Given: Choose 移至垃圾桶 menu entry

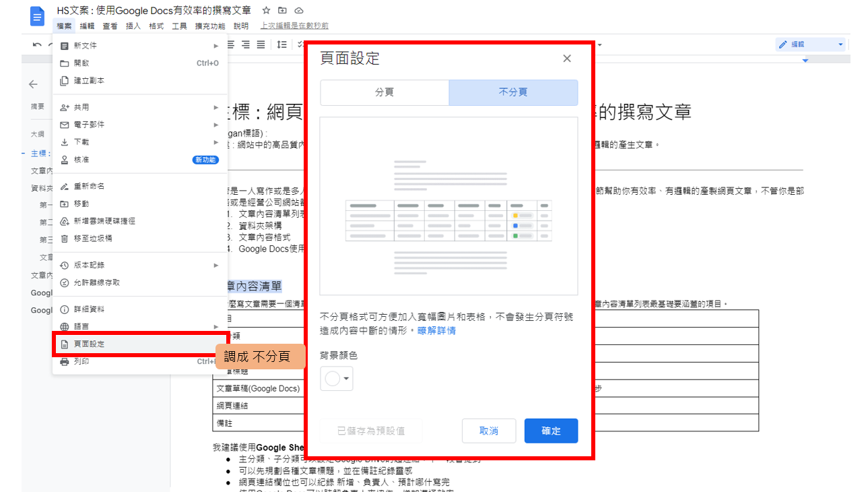Looking at the screenshot, I should (140, 239).
